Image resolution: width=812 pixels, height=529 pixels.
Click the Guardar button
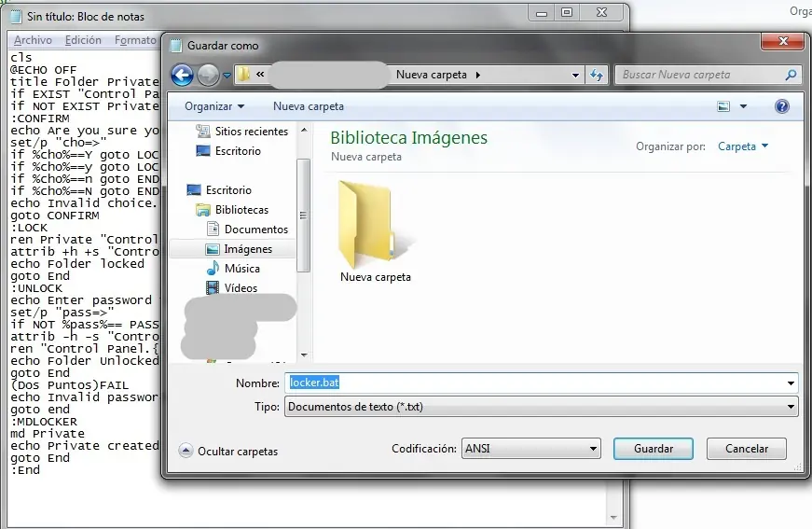coord(653,449)
